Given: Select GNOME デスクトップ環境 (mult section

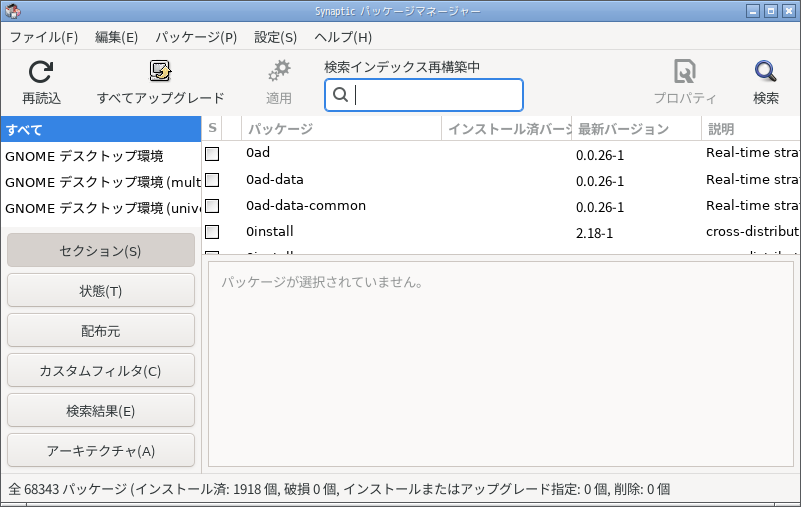Looking at the screenshot, I should click(101, 182).
